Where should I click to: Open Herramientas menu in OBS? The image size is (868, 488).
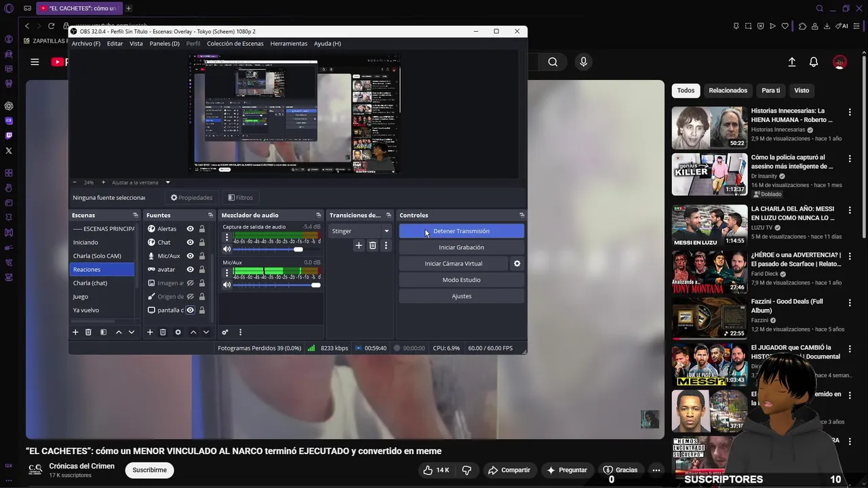[289, 43]
